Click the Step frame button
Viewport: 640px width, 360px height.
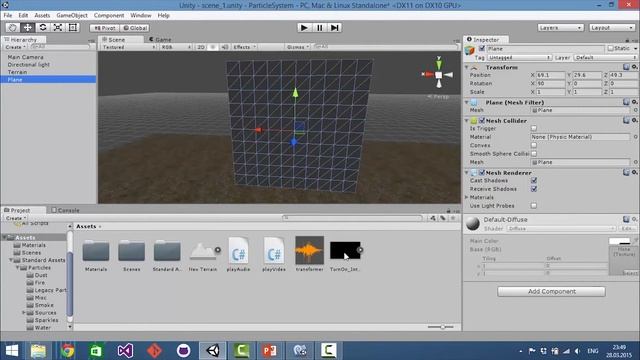click(335, 27)
